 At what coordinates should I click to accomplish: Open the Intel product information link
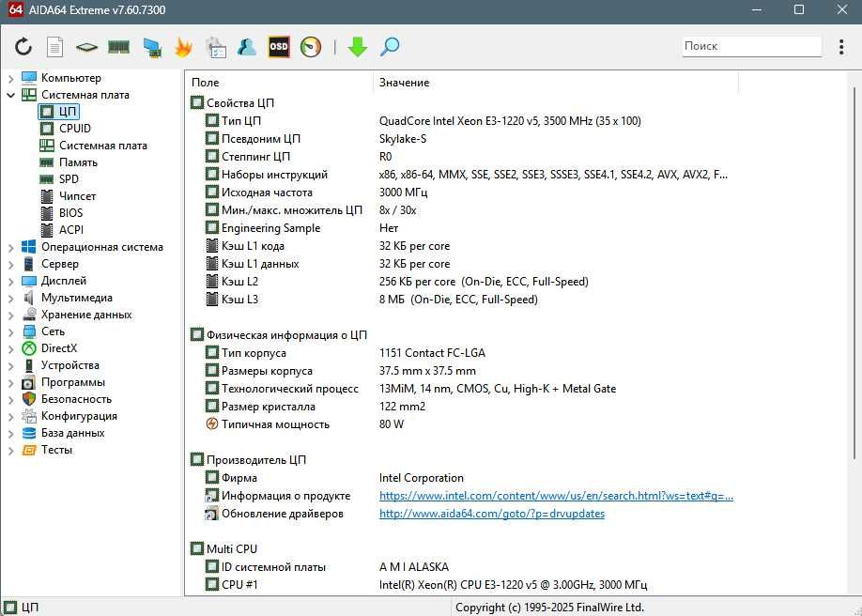pyautogui.click(x=556, y=496)
